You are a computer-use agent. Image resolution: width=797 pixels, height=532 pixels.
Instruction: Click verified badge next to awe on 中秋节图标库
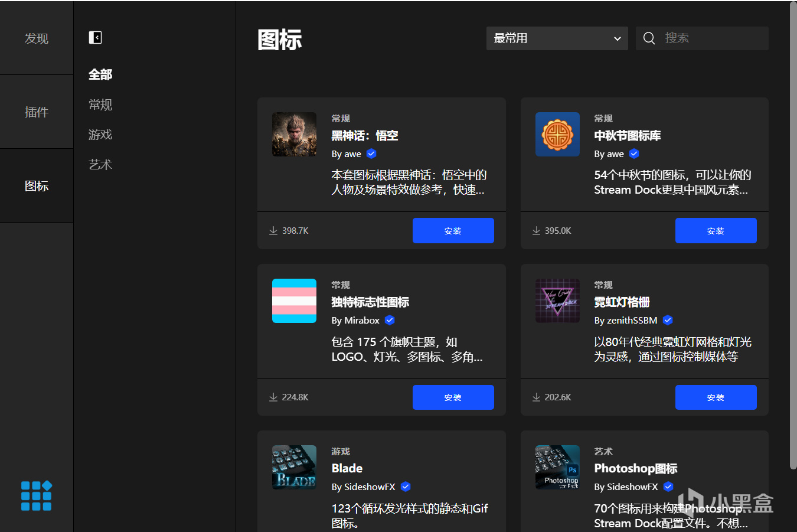(634, 154)
